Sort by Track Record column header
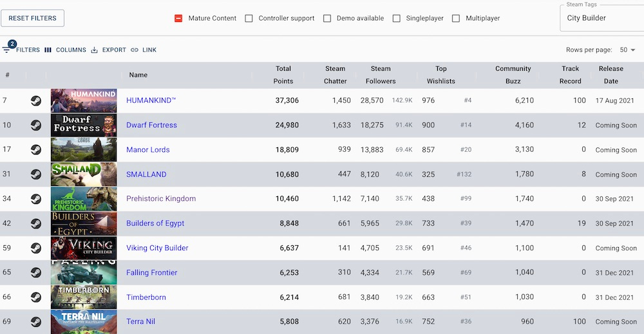The image size is (644, 334). click(570, 75)
